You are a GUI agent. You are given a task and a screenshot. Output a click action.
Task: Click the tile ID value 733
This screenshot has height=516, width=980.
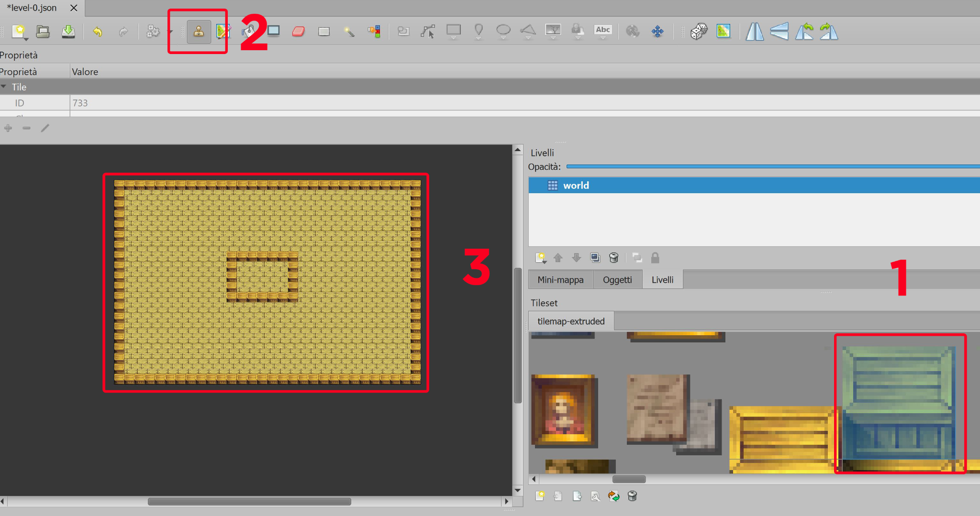pyautogui.click(x=80, y=103)
